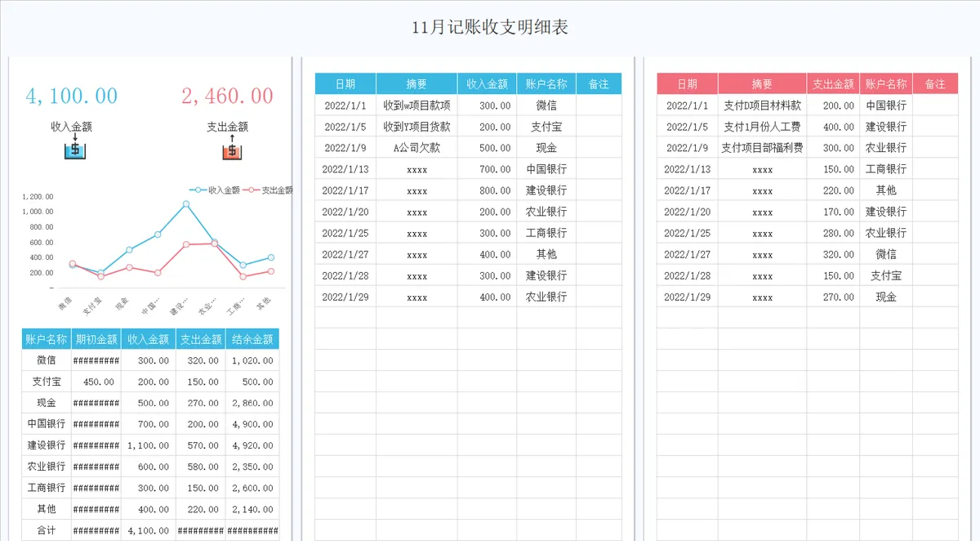Click opening balance 450.00 in the 支付宝 summary row
Viewport: 980px width, 541px height.
pyautogui.click(x=98, y=382)
